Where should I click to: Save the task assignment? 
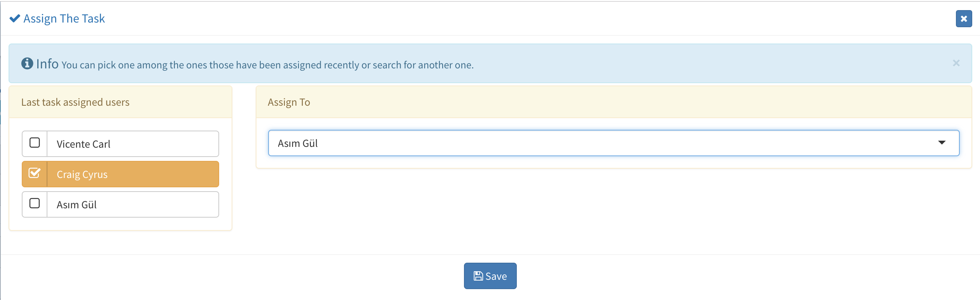[x=490, y=276]
